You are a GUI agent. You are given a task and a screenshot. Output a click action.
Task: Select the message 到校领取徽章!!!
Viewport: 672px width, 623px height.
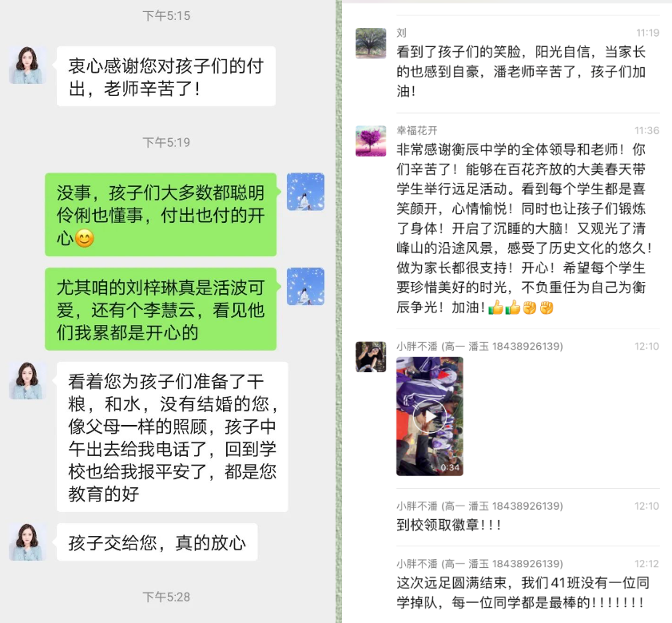click(449, 525)
